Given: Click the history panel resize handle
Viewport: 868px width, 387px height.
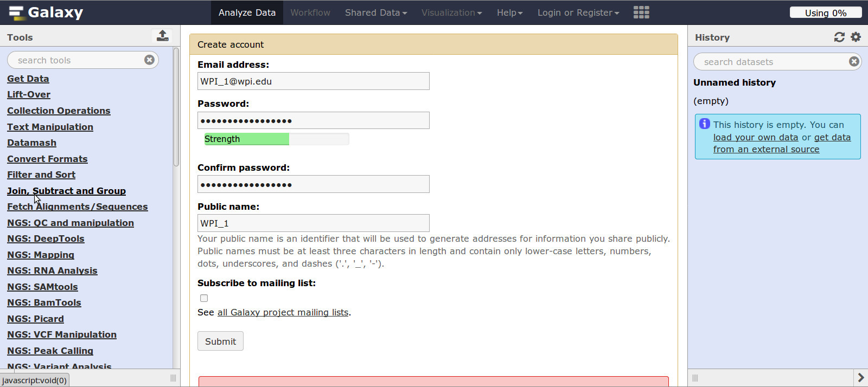Looking at the screenshot, I should [x=695, y=378].
